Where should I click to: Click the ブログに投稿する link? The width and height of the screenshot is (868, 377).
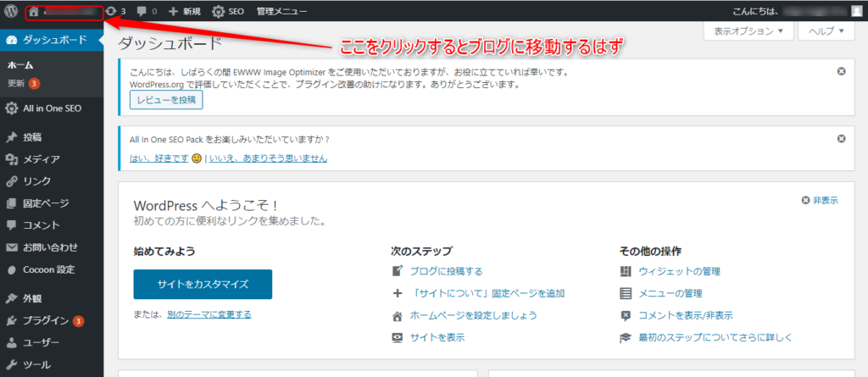pyautogui.click(x=446, y=271)
